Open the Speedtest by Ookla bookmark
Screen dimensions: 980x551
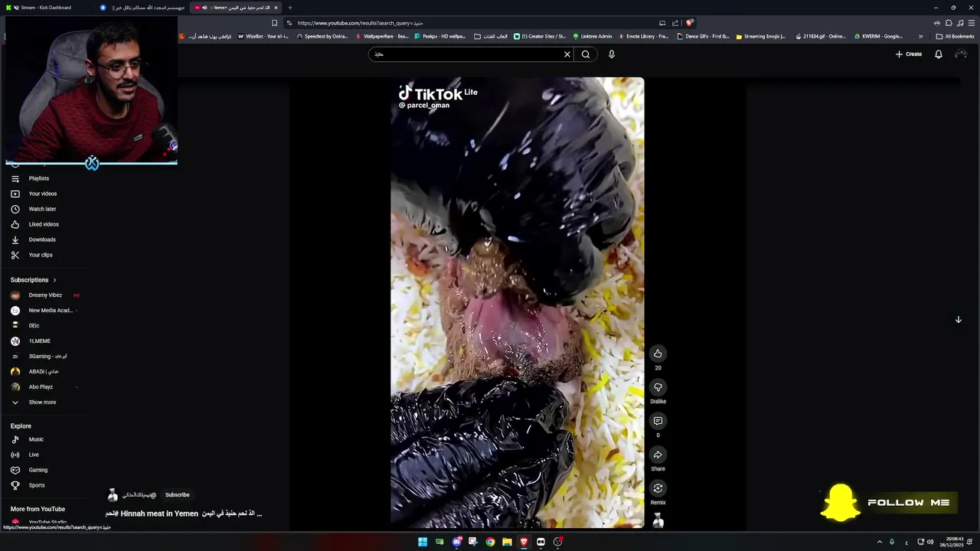321,36
